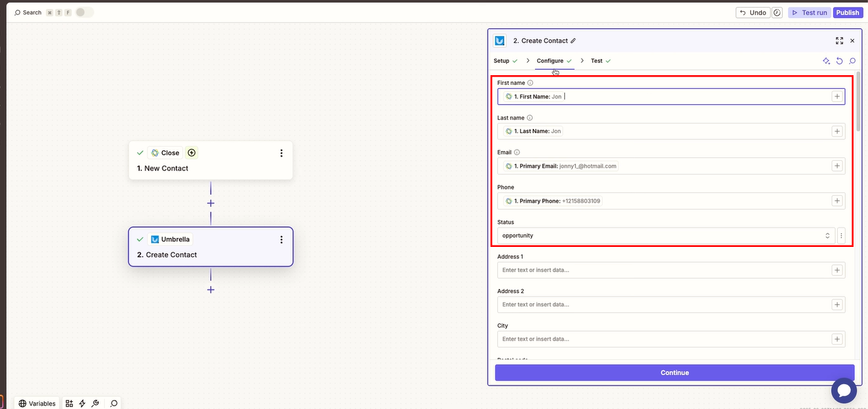Insert data into Last name with plus
The image size is (868, 409).
tap(837, 131)
